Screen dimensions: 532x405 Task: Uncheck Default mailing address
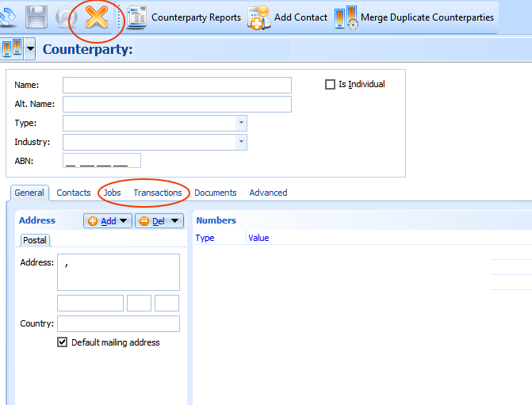[63, 342]
